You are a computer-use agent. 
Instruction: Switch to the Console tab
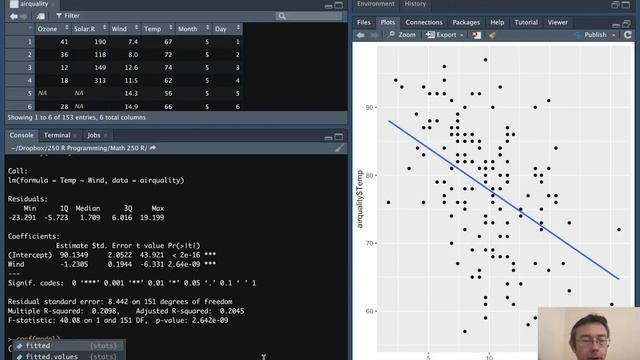click(x=21, y=135)
